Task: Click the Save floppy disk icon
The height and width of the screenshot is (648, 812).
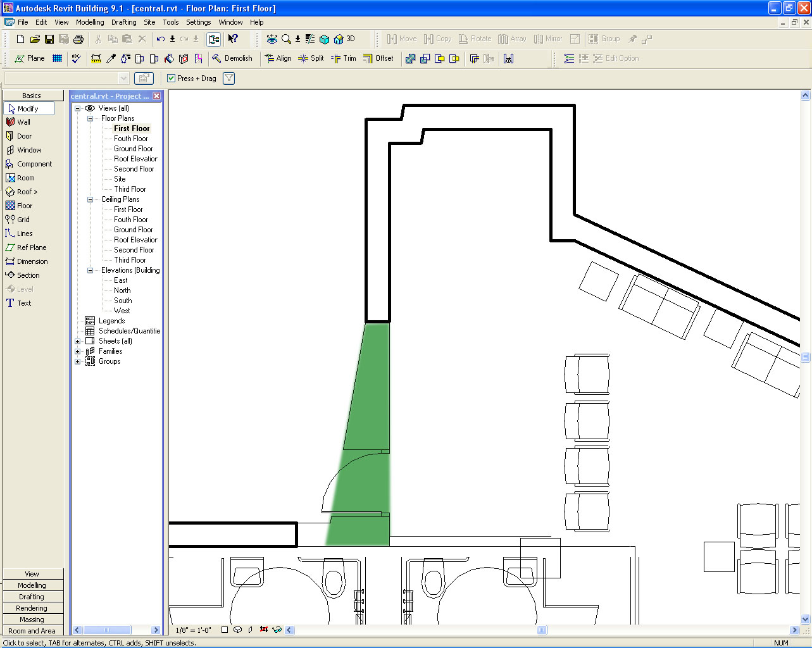Action: [49, 39]
